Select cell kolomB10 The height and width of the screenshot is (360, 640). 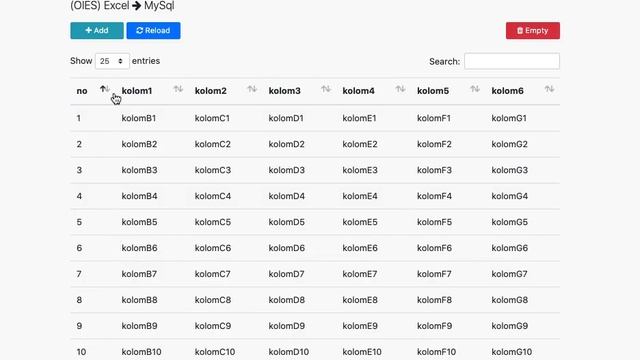(141, 352)
